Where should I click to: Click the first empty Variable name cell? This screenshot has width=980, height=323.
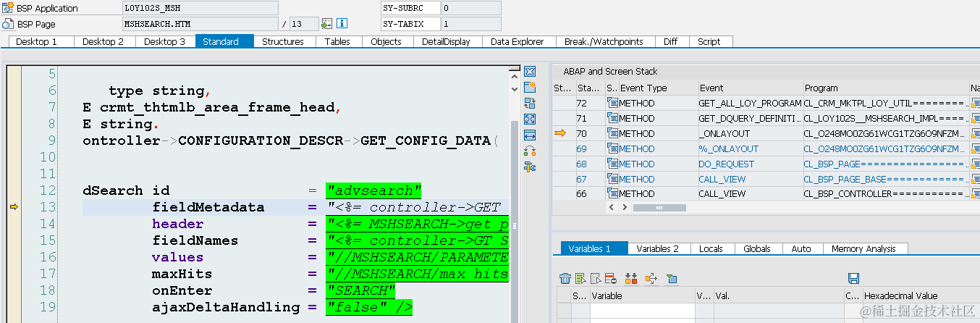[642, 310]
